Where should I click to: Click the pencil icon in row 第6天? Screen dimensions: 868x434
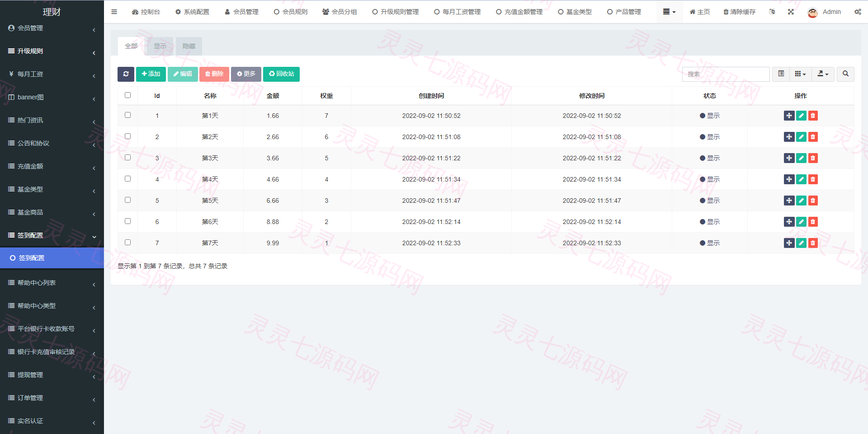(x=801, y=222)
